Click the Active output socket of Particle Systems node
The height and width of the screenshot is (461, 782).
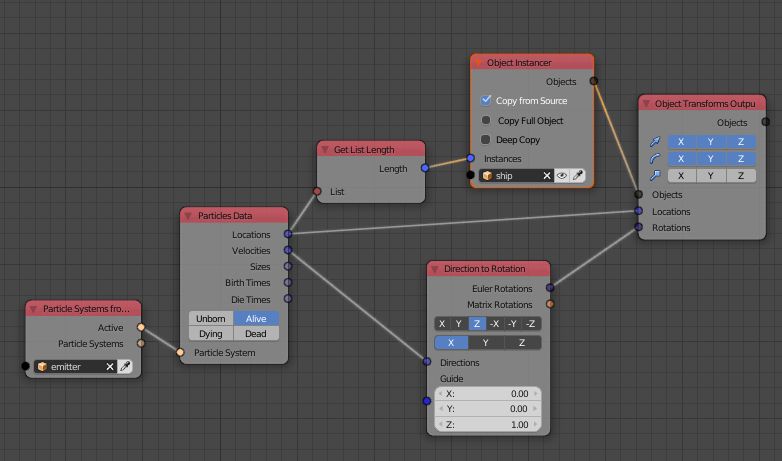(x=141, y=327)
